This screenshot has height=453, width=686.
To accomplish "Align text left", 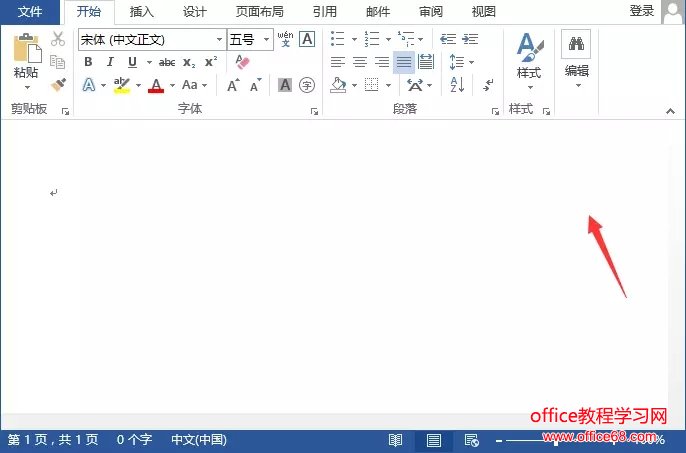I will click(338, 62).
